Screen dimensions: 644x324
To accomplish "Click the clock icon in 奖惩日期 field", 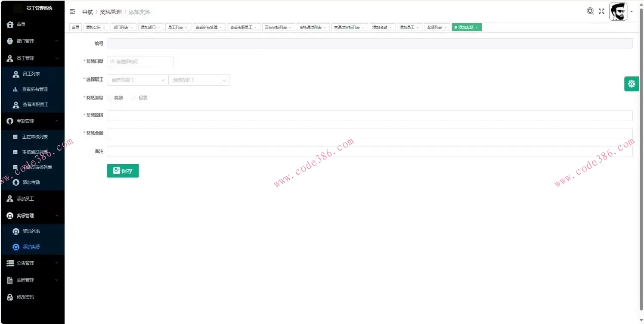I will (112, 62).
